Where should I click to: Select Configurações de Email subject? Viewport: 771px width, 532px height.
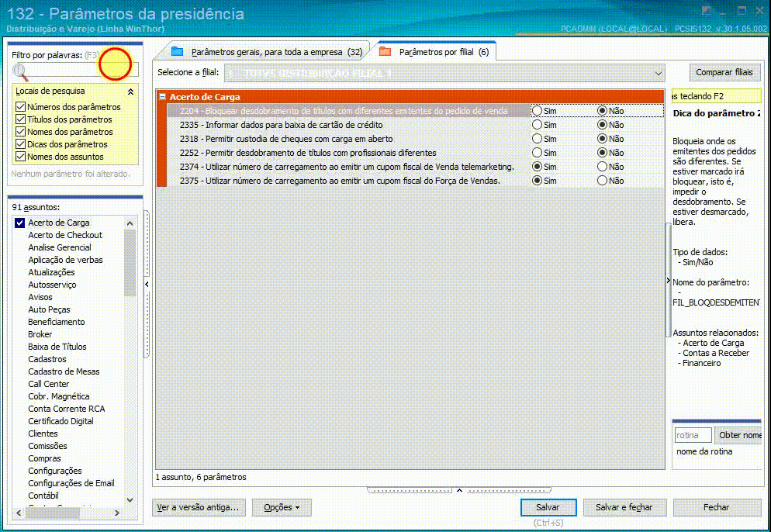point(71,483)
